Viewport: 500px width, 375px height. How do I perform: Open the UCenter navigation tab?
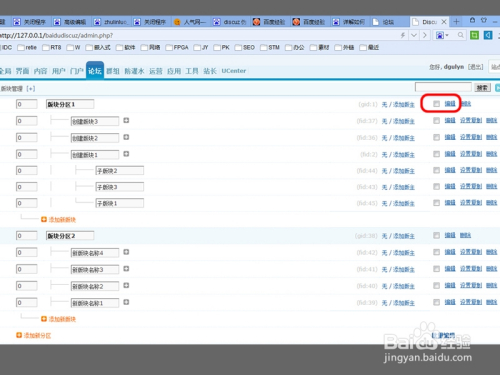tap(234, 71)
